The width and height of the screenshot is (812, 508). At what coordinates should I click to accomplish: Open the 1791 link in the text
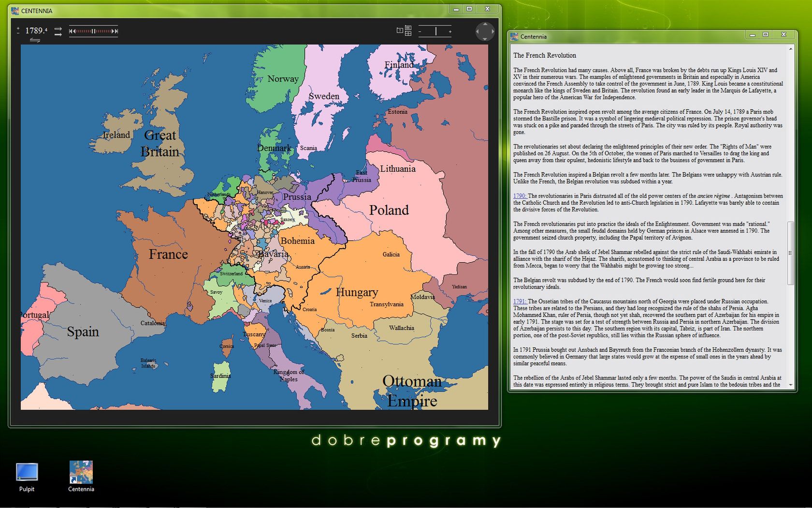(x=520, y=301)
